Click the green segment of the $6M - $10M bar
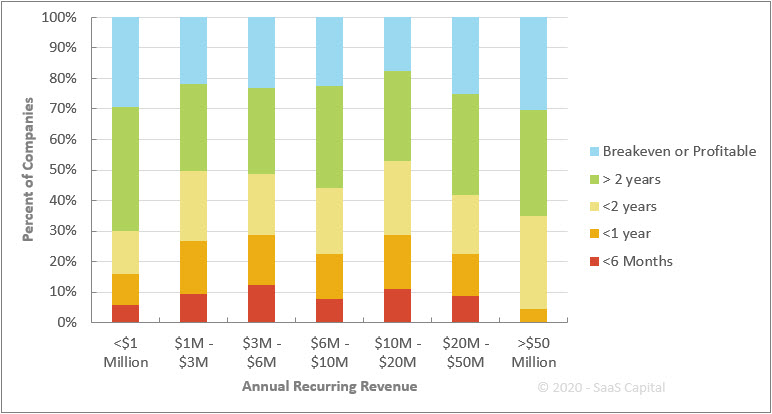 pos(329,137)
